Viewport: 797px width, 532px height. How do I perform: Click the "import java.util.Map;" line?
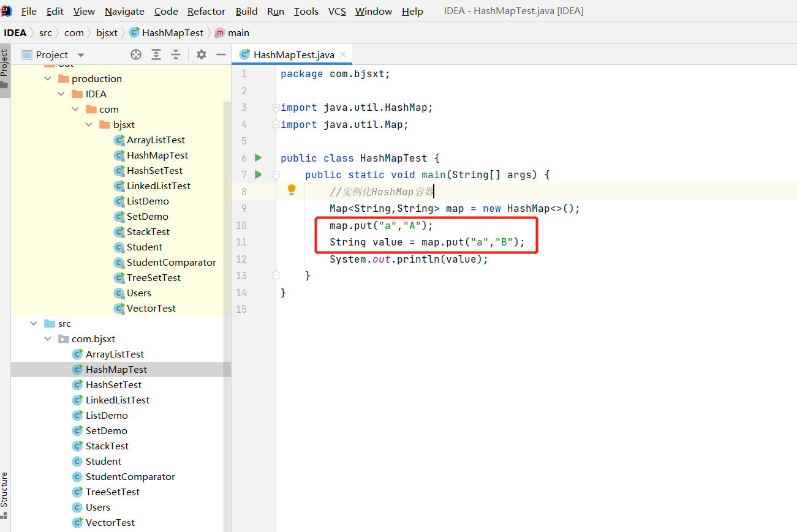pos(344,124)
